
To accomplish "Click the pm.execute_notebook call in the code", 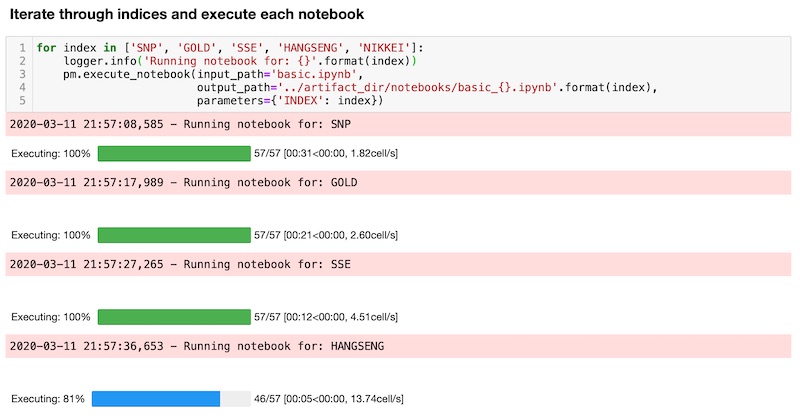I will (x=120, y=74).
